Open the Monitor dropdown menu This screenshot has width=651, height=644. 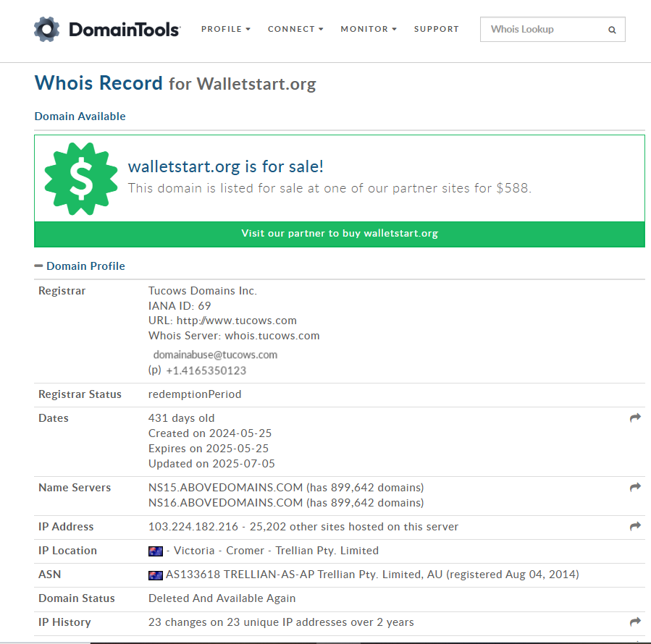pyautogui.click(x=369, y=29)
